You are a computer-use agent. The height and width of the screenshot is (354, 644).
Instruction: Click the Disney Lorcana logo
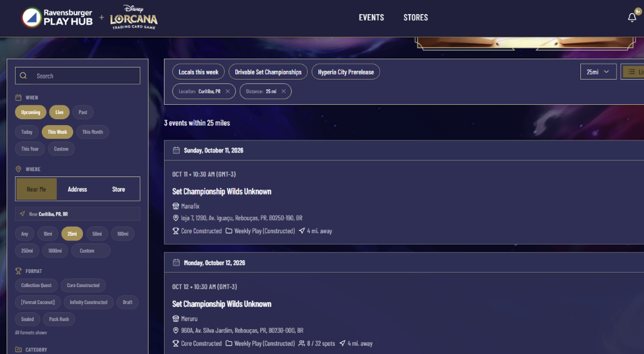coord(133,17)
